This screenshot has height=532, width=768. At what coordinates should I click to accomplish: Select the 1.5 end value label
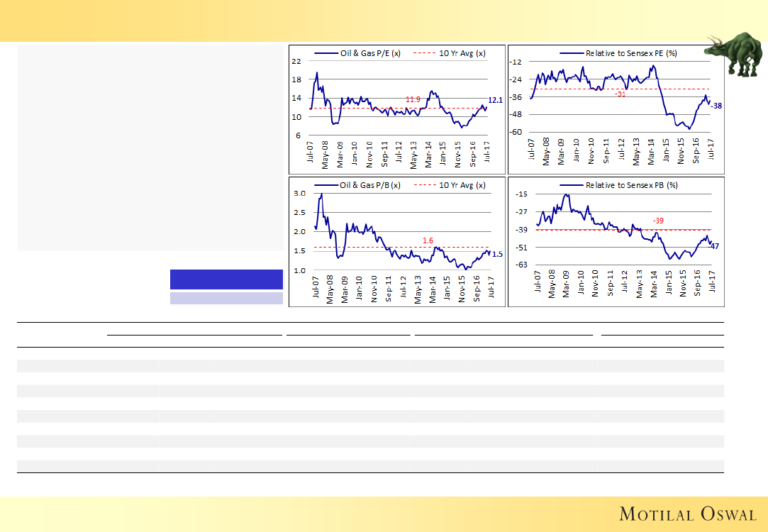click(x=497, y=254)
